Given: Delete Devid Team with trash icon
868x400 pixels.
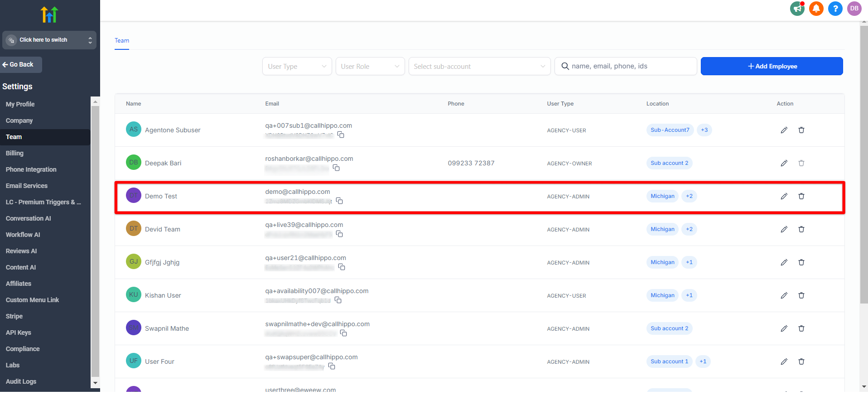Looking at the screenshot, I should (801, 229).
